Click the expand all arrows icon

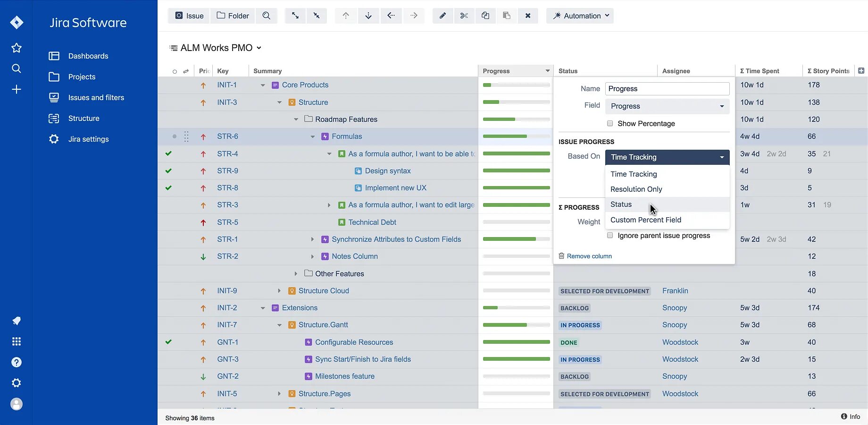(295, 16)
